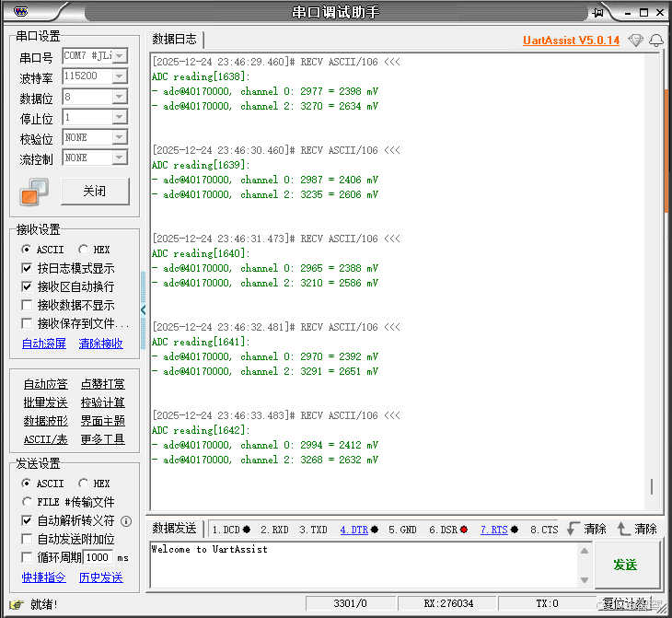Open the 校验位 NONE dropdown
The height and width of the screenshot is (618, 672).
(120, 137)
